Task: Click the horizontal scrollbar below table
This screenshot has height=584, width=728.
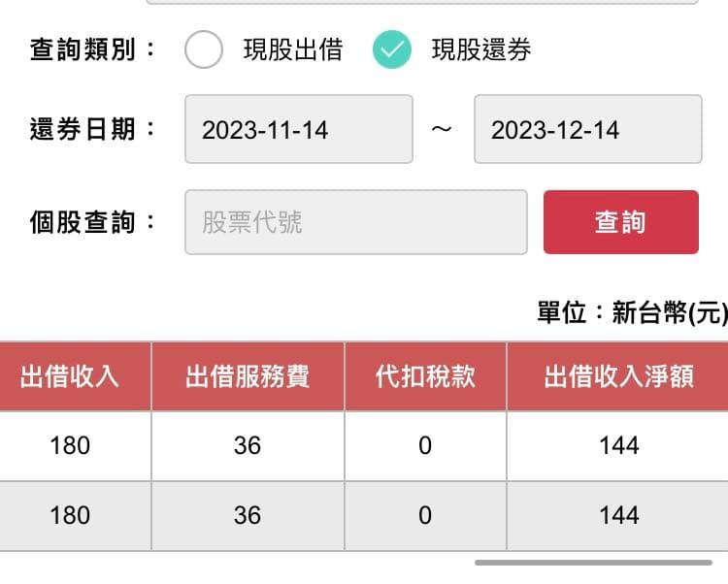Action: pyautogui.click(x=592, y=562)
